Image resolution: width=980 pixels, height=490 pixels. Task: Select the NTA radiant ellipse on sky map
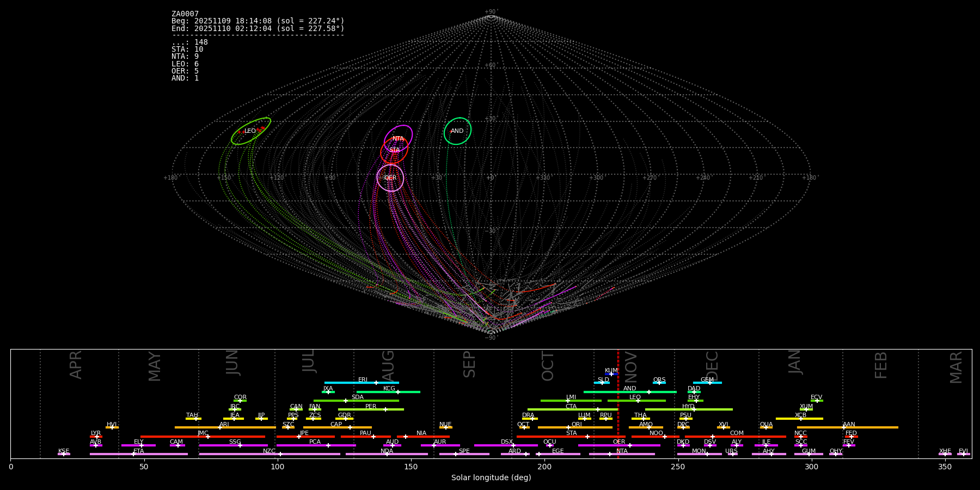pyautogui.click(x=398, y=139)
